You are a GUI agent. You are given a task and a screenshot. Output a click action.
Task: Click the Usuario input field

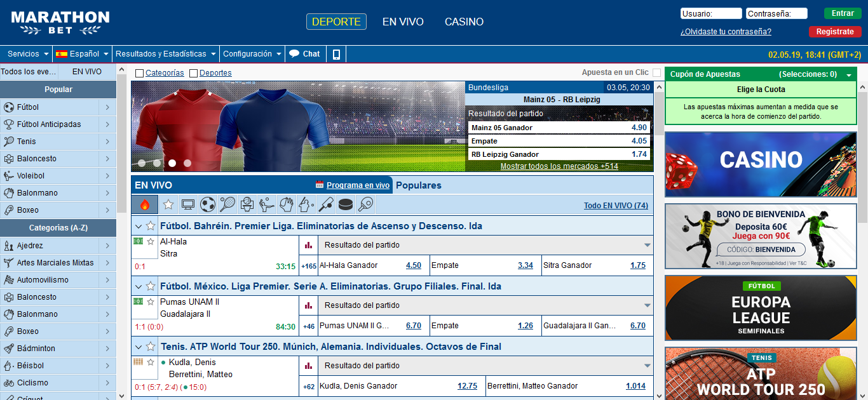[x=711, y=13]
